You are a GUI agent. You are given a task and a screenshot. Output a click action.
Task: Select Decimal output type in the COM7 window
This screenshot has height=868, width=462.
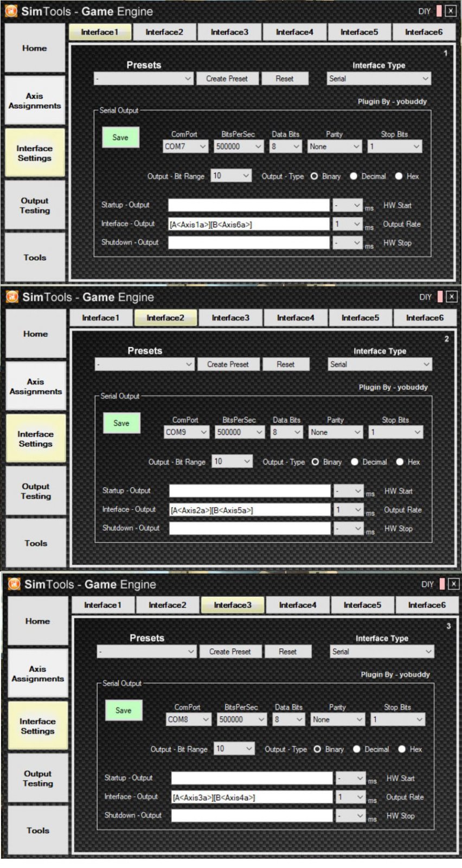(x=354, y=176)
